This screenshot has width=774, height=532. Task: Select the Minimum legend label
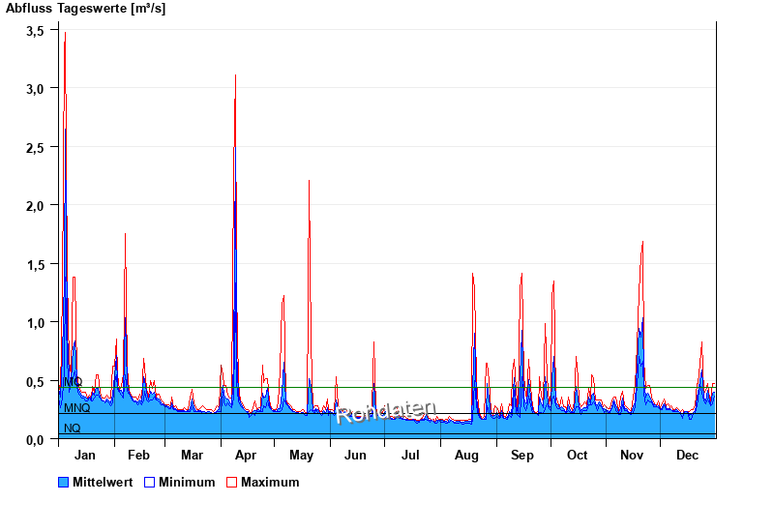click(x=187, y=482)
